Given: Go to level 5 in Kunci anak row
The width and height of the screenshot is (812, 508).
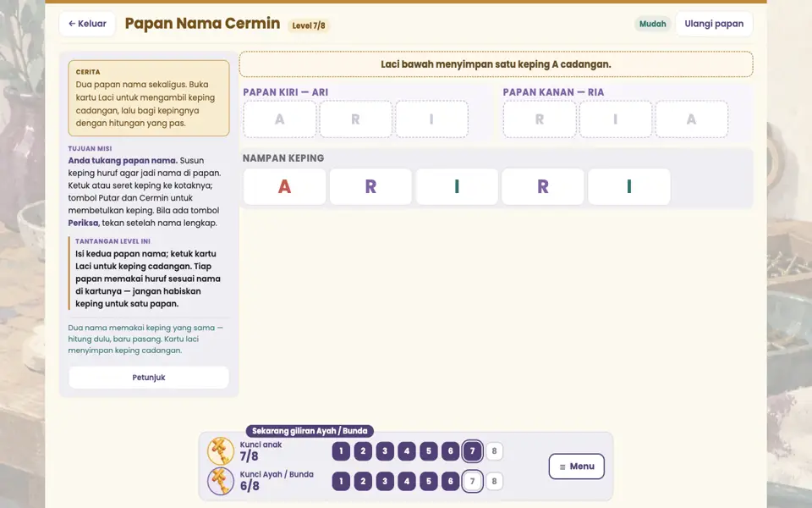Looking at the screenshot, I should (x=429, y=451).
